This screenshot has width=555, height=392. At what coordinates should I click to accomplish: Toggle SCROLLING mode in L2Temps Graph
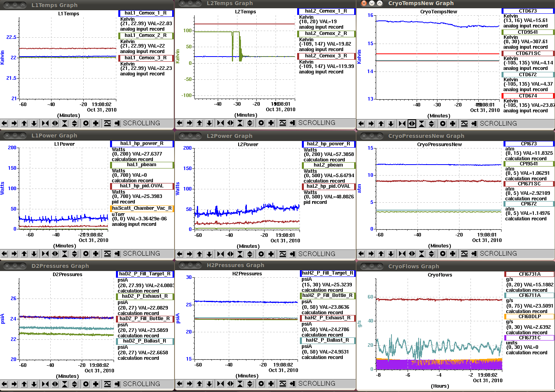[x=317, y=123]
